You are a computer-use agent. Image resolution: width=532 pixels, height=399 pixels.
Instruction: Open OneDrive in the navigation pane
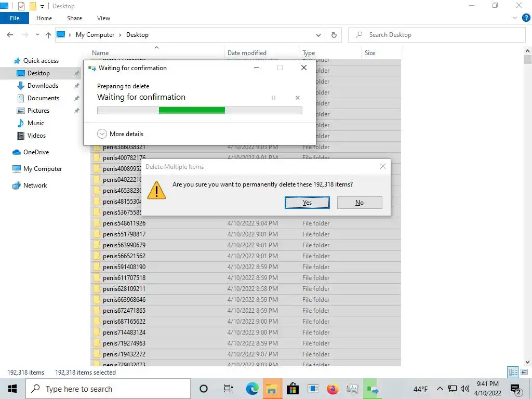36,152
